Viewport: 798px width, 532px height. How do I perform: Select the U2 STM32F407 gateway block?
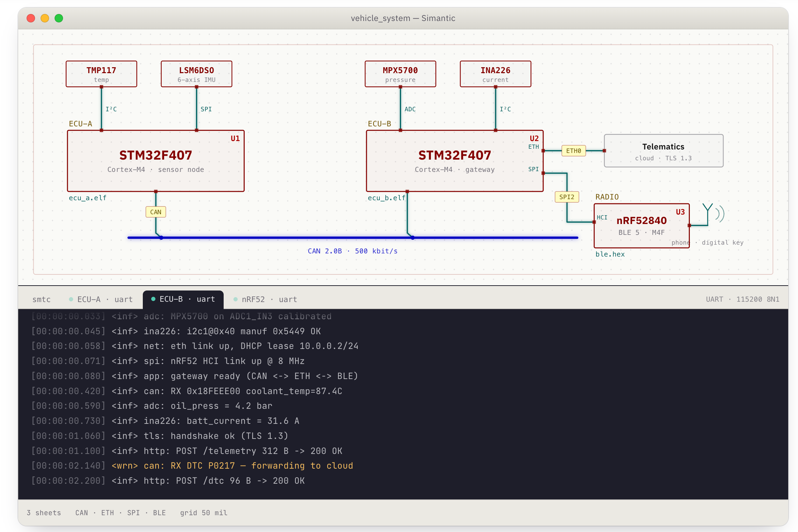(x=455, y=161)
